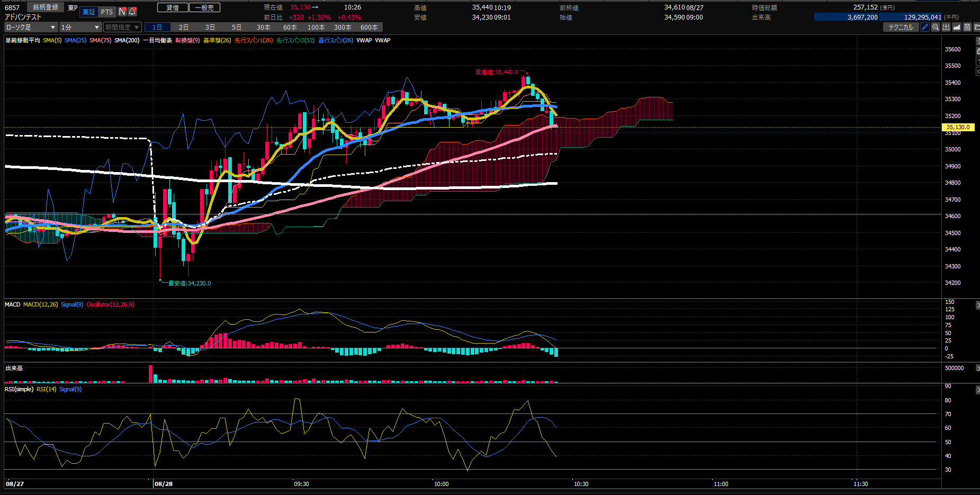Image resolution: width=980 pixels, height=495 pixels.
Task: Click the area chart icon in the toolbar
Action: point(957,27)
